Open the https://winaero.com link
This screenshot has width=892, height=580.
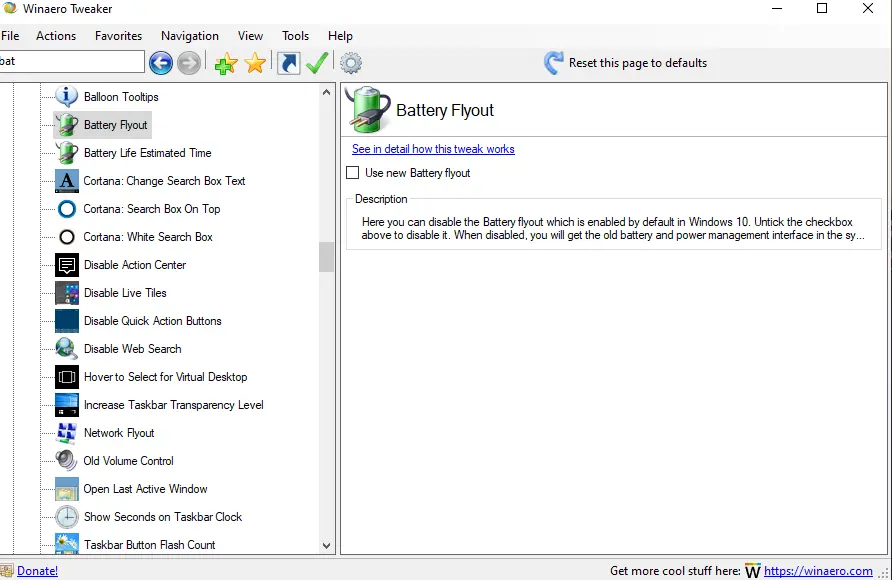pyautogui.click(x=818, y=571)
